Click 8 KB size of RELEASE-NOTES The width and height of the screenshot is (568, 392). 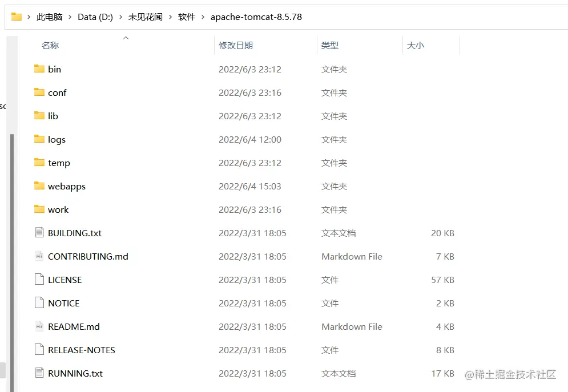click(x=445, y=350)
